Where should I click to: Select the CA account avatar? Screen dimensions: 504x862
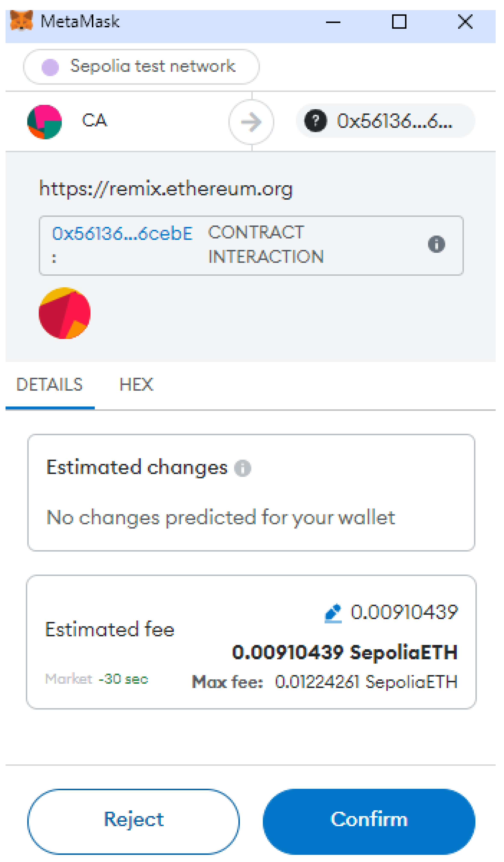(x=44, y=122)
